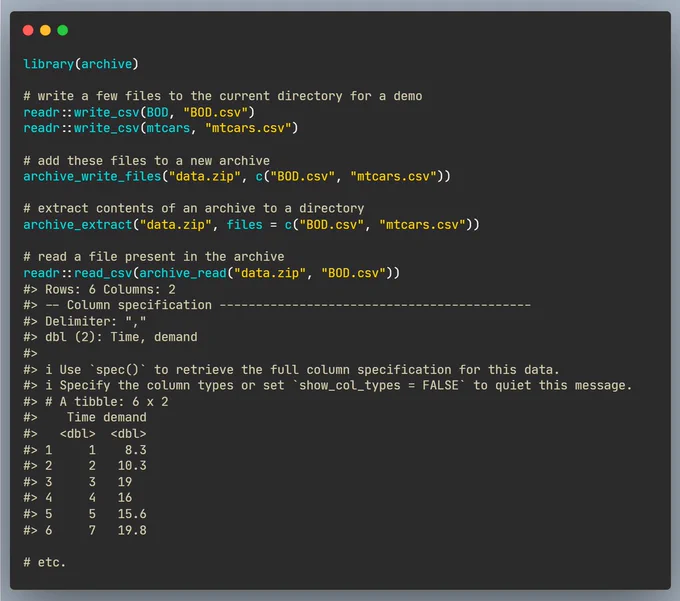Viewport: 680px width, 601px height.
Task: Click the comment "# write a few files to the current directory"
Action: click(x=183, y=96)
